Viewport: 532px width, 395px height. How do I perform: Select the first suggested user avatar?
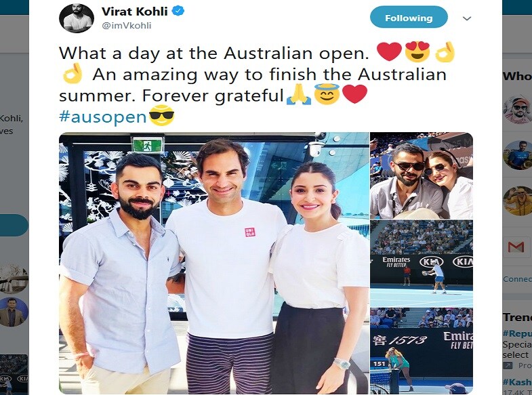(x=517, y=110)
